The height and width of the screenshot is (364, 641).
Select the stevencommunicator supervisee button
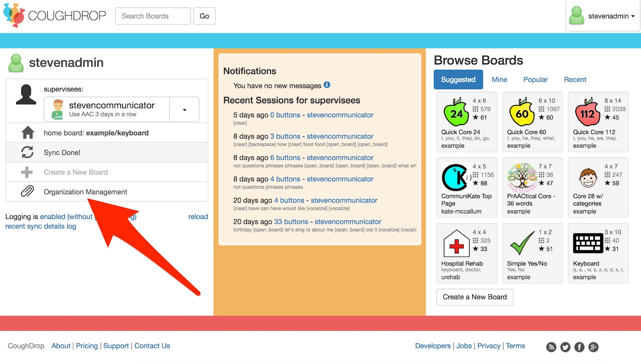pos(107,109)
